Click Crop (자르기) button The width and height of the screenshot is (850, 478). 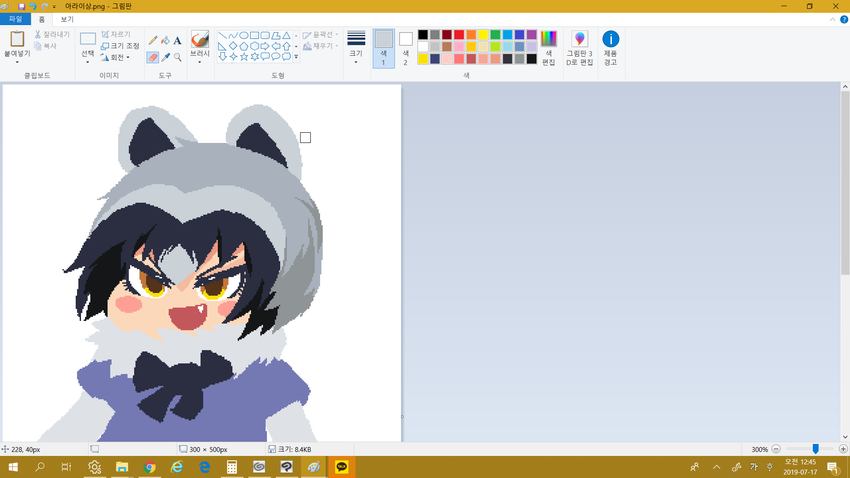[116, 34]
